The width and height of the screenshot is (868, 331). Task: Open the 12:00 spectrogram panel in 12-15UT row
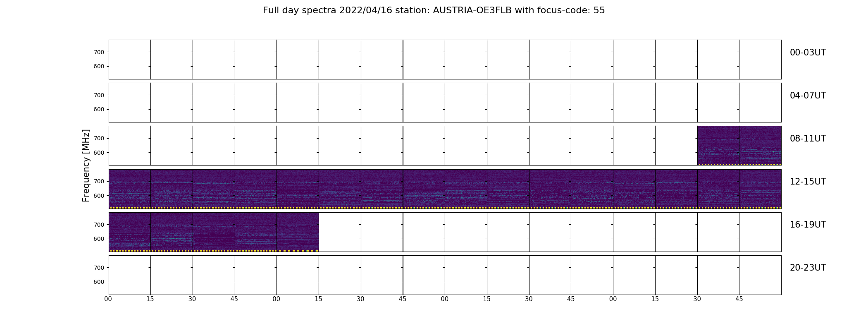[x=130, y=189]
